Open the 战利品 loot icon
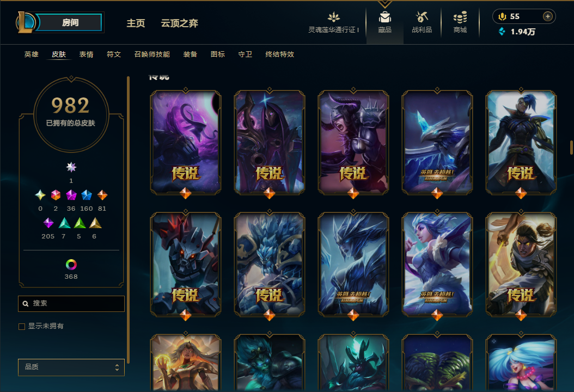The height and width of the screenshot is (392, 574). 422,17
